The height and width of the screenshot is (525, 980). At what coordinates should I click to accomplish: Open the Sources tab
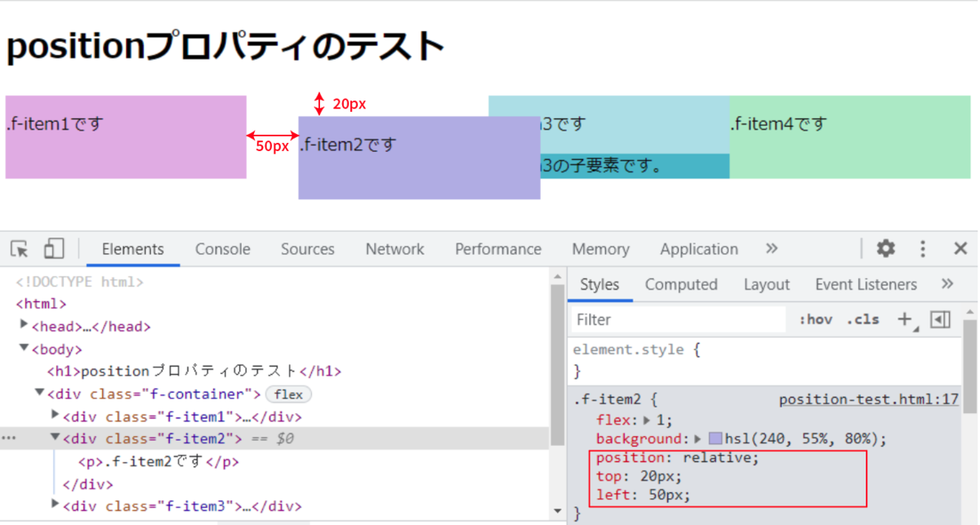pos(308,249)
